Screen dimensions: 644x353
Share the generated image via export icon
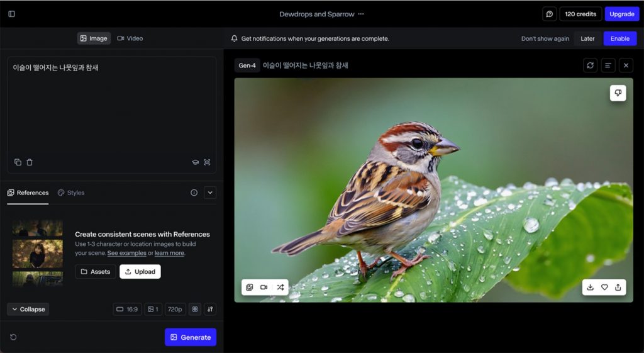618,287
